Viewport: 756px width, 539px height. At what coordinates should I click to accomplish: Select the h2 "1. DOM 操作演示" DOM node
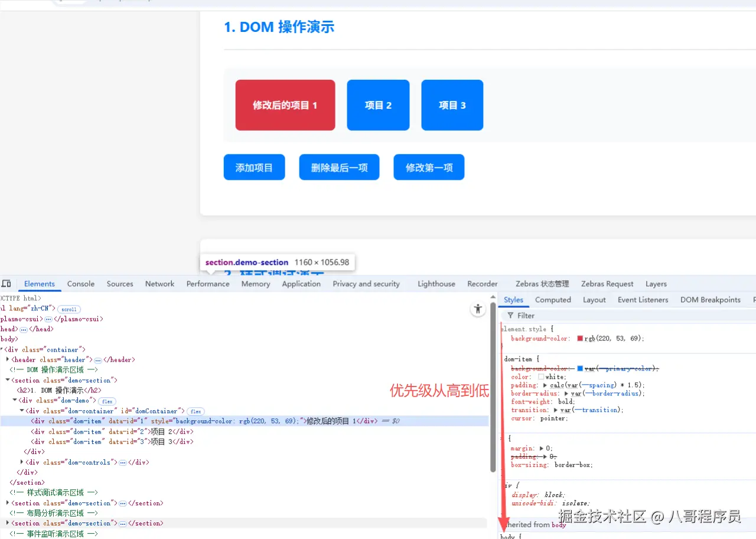(58, 391)
